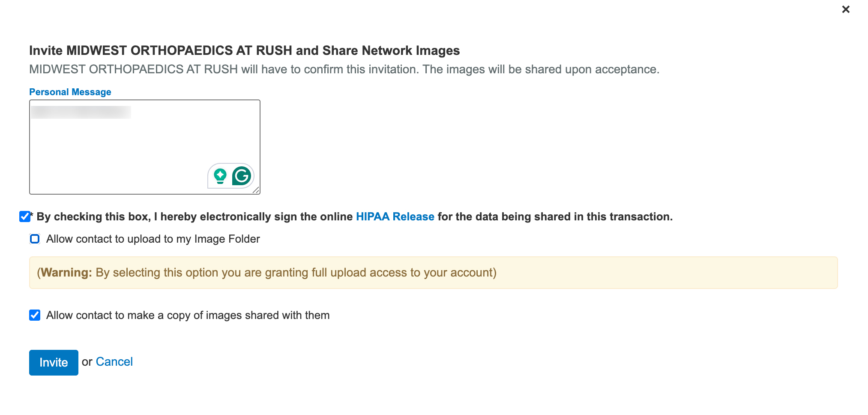Click the 'Allow contact to upload' label text
Viewport: 868px width, 415px height.
pyautogui.click(x=153, y=239)
